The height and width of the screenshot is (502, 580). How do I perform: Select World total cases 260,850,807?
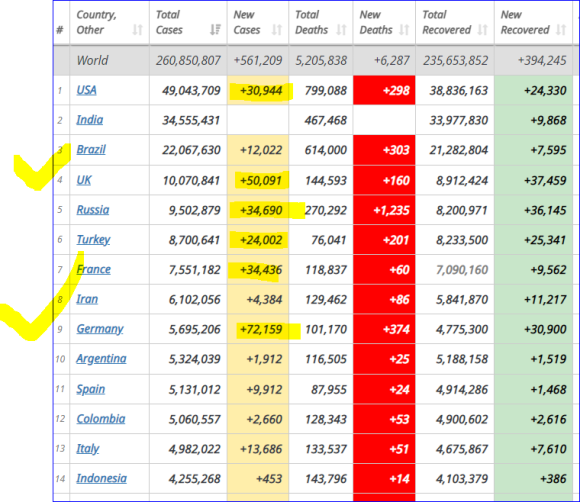pyautogui.click(x=188, y=60)
